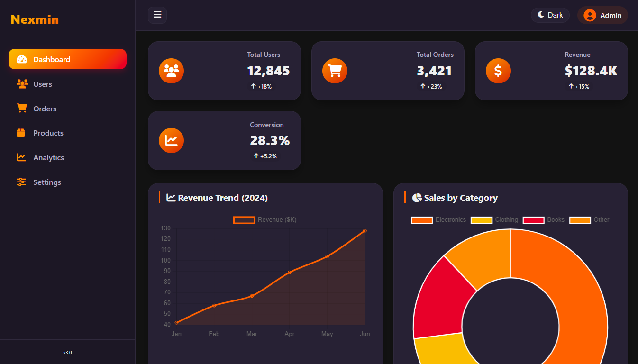
Task: Click the up arrow beside +15%
Action: [571, 86]
